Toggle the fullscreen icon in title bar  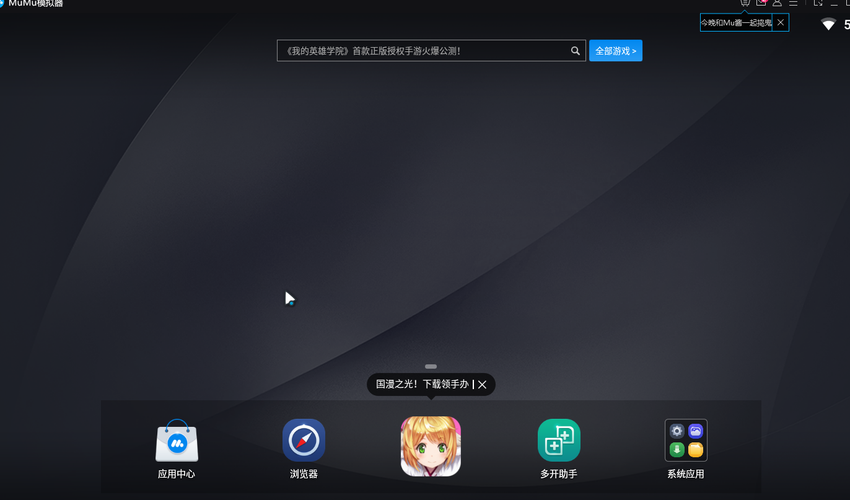[x=818, y=4]
